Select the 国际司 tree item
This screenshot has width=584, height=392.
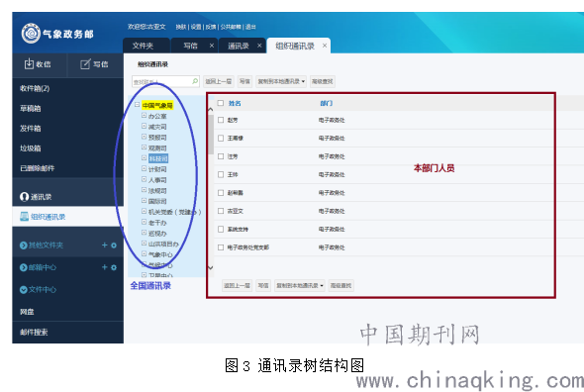click(x=157, y=201)
